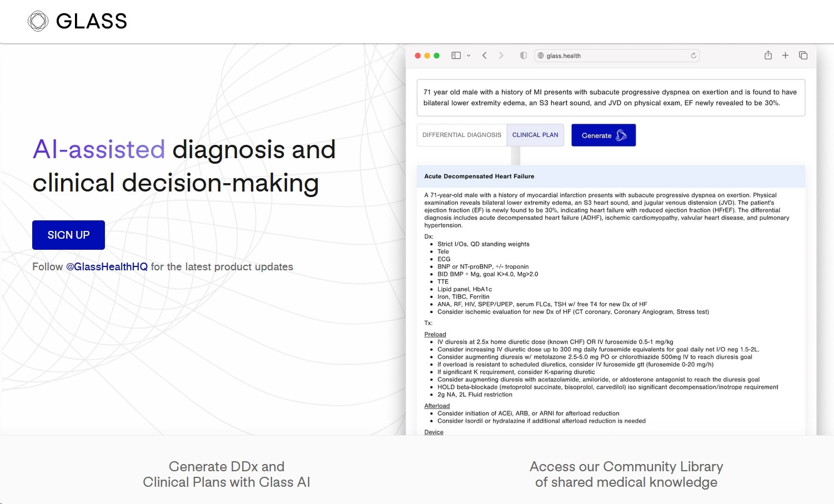Viewport: 834px width, 504px height.
Task: Click the "Strict I/Os, QD standing weights" bullet
Action: 483,244
